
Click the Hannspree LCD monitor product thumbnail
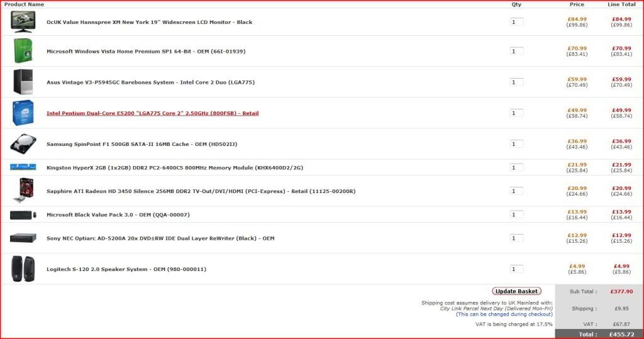[23, 22]
